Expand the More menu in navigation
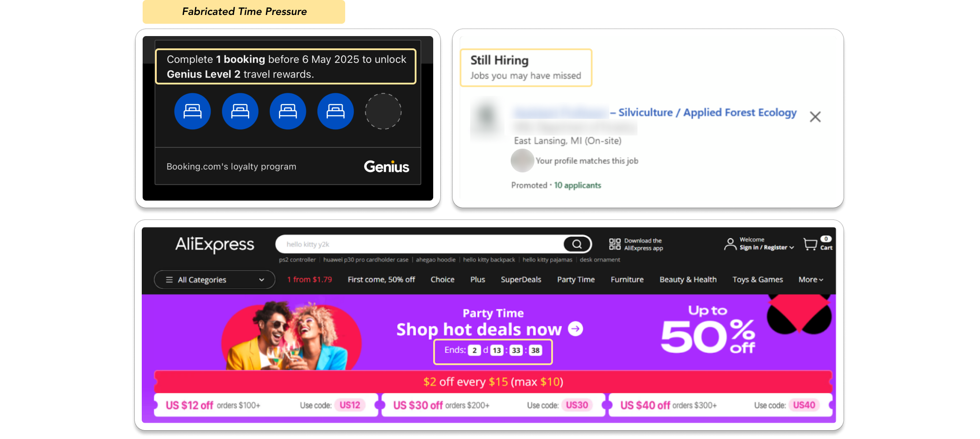980x439 pixels. (x=811, y=280)
